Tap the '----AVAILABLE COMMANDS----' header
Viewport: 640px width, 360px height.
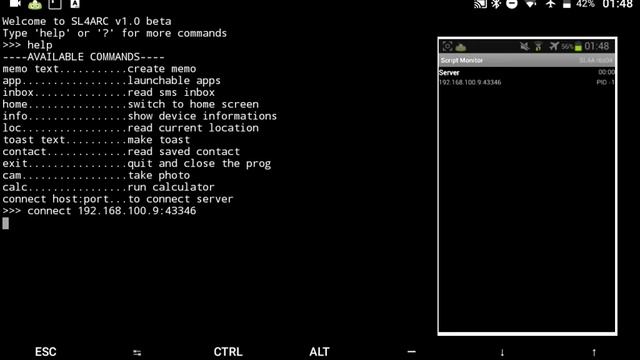coord(84,57)
